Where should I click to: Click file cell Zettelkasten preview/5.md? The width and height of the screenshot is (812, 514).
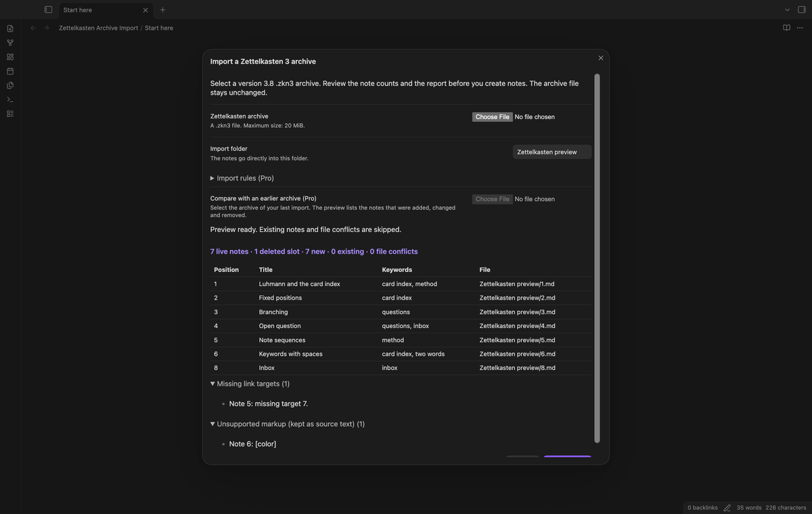click(518, 340)
